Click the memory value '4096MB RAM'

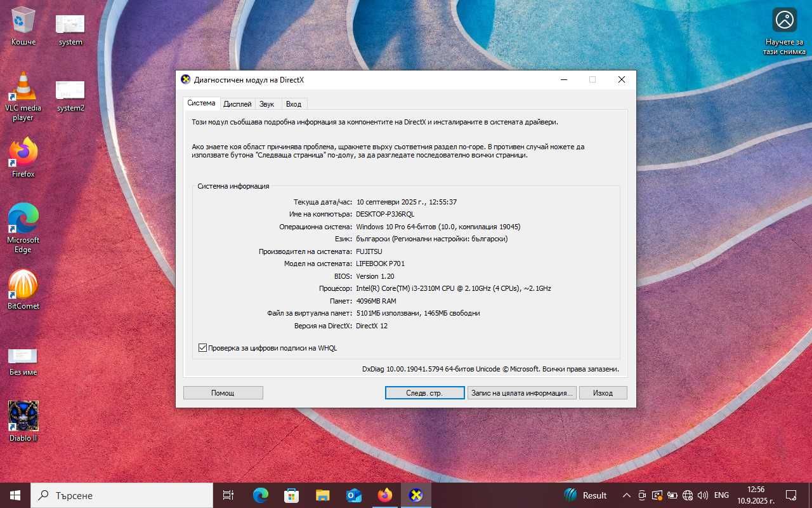376,301
